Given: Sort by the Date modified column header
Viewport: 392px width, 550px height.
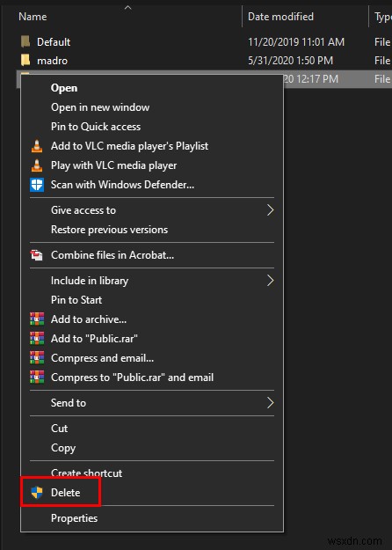Looking at the screenshot, I should [280, 17].
